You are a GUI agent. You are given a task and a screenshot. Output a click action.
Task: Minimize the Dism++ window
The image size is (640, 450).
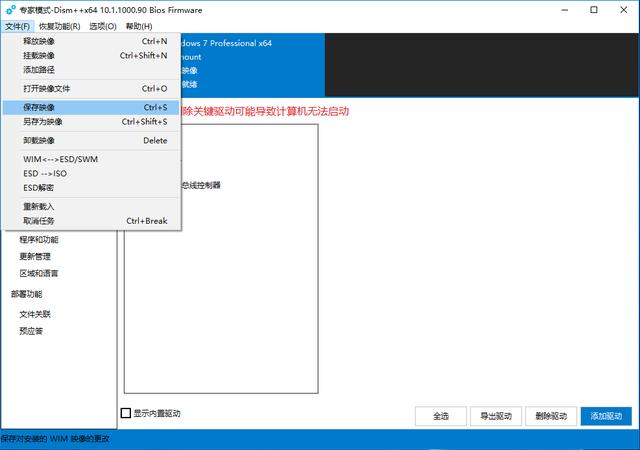564,10
